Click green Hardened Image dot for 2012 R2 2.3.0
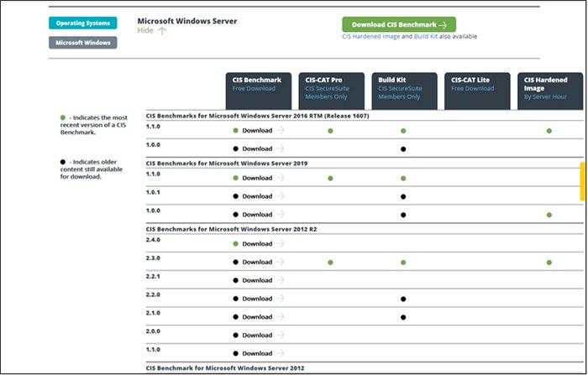588x375 pixels. pos(549,263)
